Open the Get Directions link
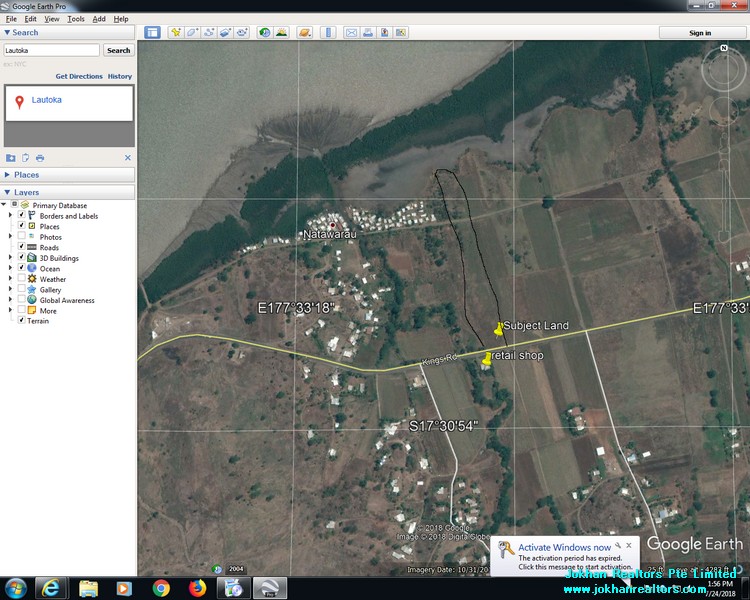750x600 pixels. [79, 76]
